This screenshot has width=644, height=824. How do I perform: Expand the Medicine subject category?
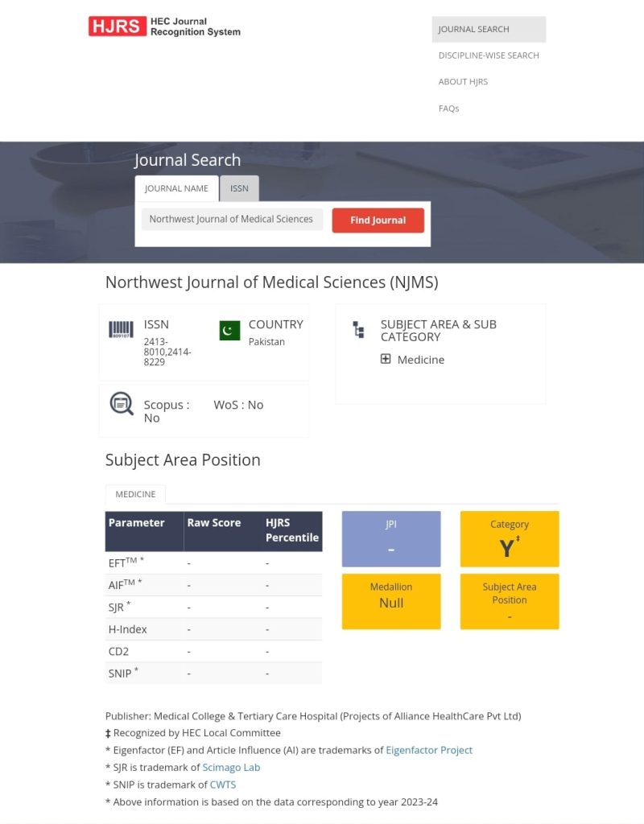coord(386,359)
